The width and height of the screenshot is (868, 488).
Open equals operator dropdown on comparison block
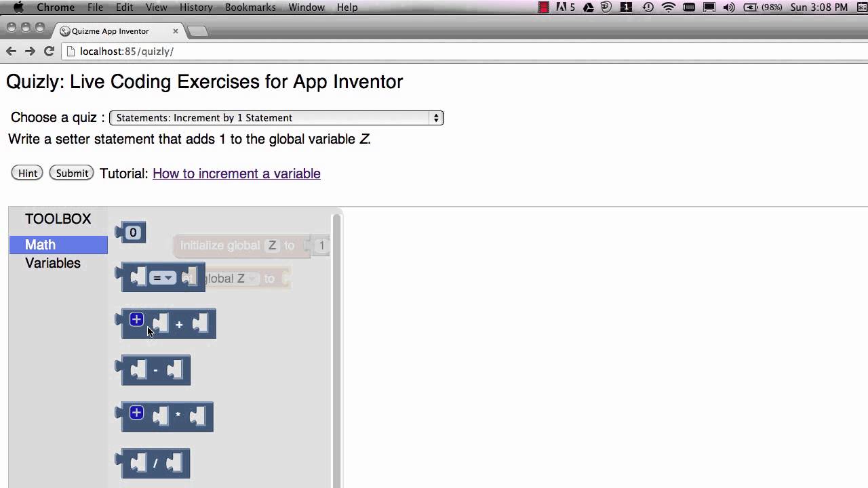[163, 278]
